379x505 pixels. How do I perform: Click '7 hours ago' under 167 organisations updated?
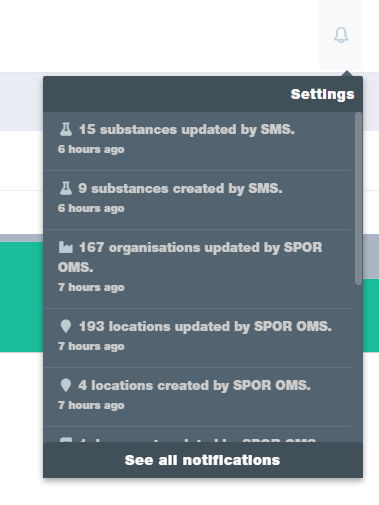point(91,287)
